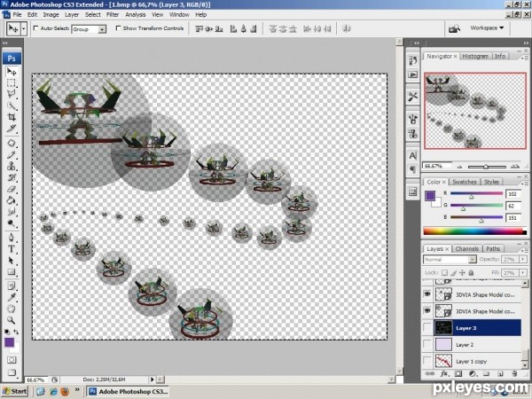
Task: Select the Type tool
Action: (12, 248)
